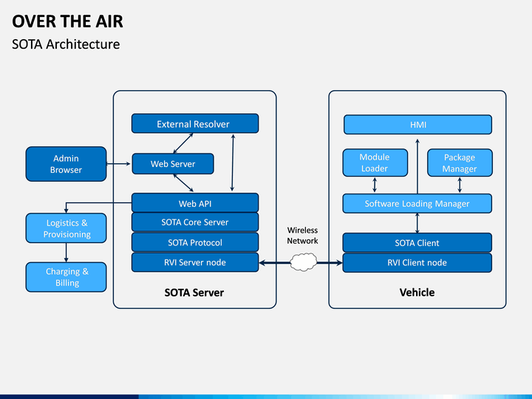The width and height of the screenshot is (532, 399).
Task: Click the Charging & Billing box
Action: coord(66,277)
